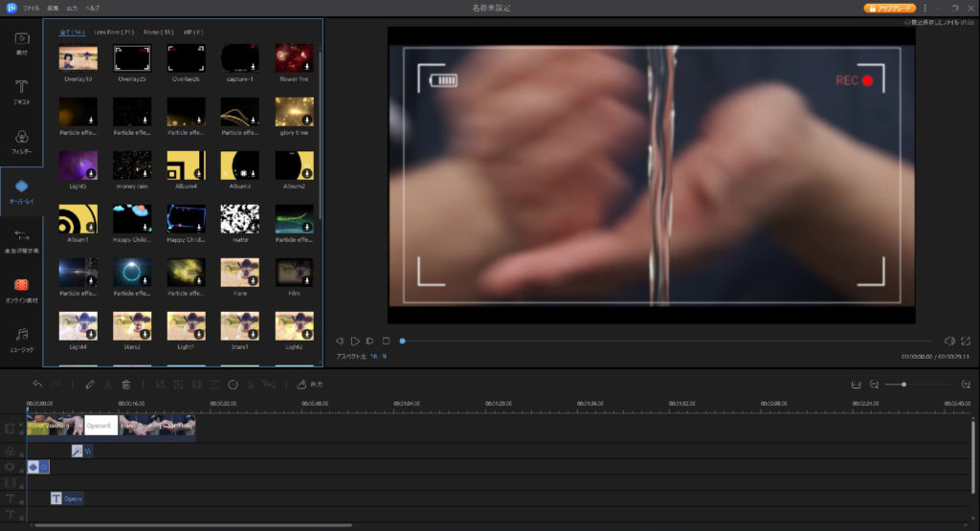Click the microphone voiceover icon in toolbar
The height and width of the screenshot is (531, 980).
[251, 385]
